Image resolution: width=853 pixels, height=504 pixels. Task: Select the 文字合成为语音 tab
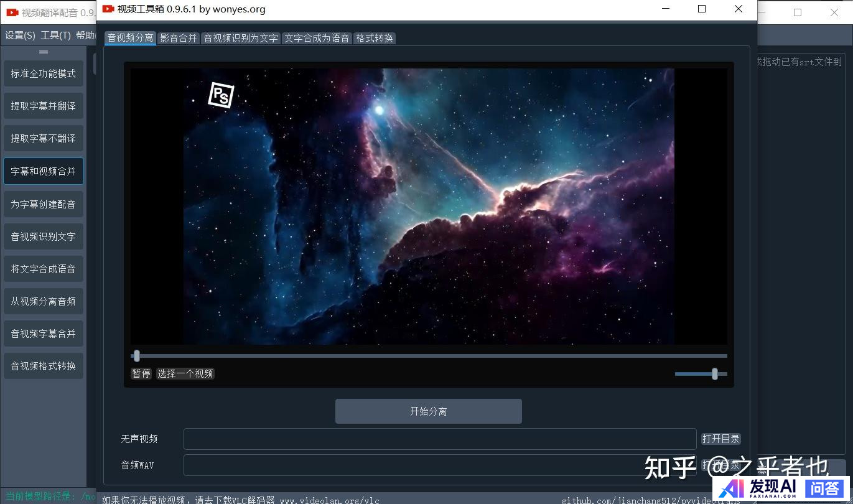click(x=317, y=38)
